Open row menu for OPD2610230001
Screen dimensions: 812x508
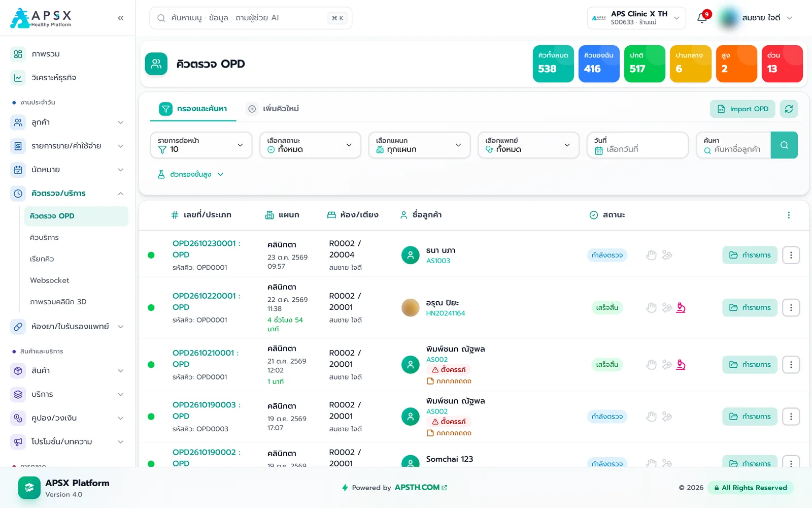pos(791,255)
